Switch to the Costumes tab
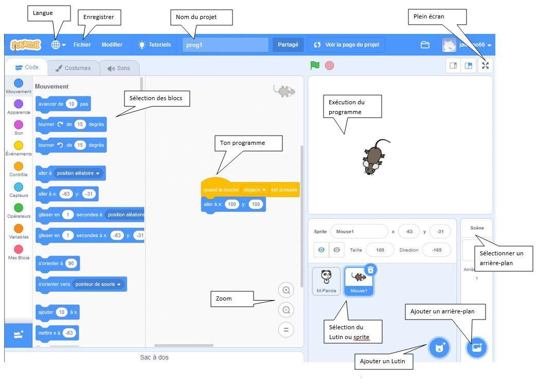The width and height of the screenshot is (537, 392). click(73, 68)
